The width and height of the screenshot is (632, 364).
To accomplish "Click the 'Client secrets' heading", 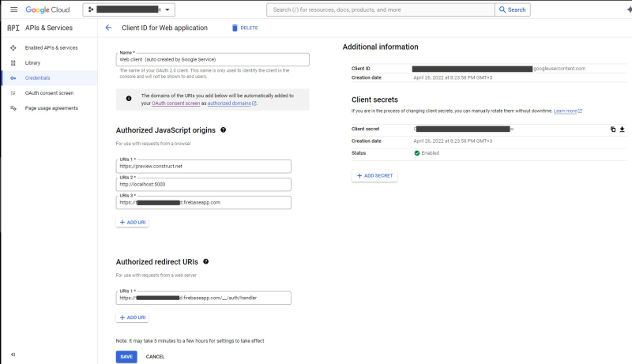I will [374, 99].
